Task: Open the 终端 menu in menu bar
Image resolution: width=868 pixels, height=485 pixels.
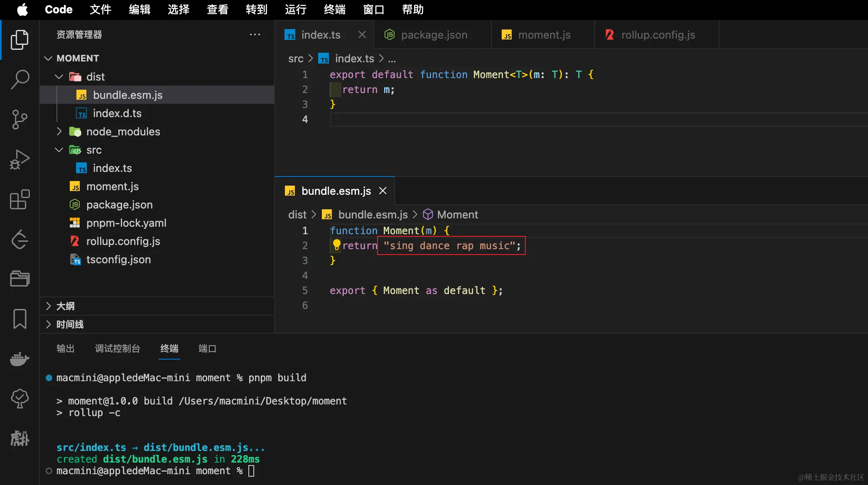Action: coord(334,10)
